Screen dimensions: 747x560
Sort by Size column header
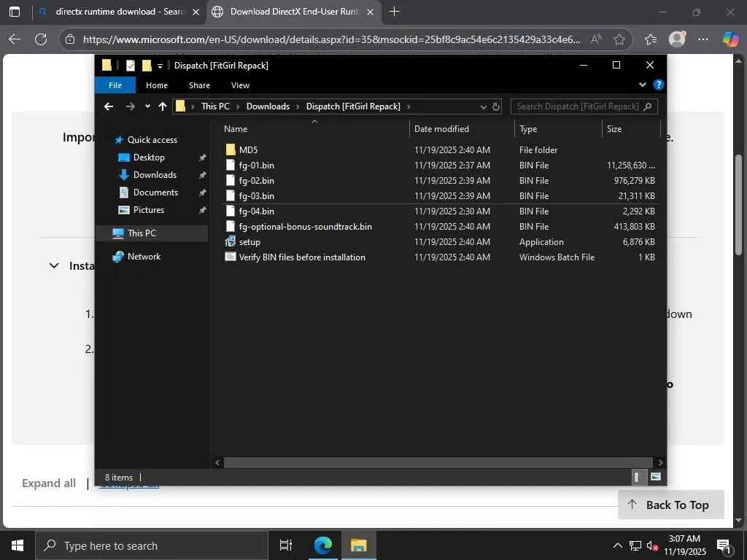pyautogui.click(x=631, y=129)
